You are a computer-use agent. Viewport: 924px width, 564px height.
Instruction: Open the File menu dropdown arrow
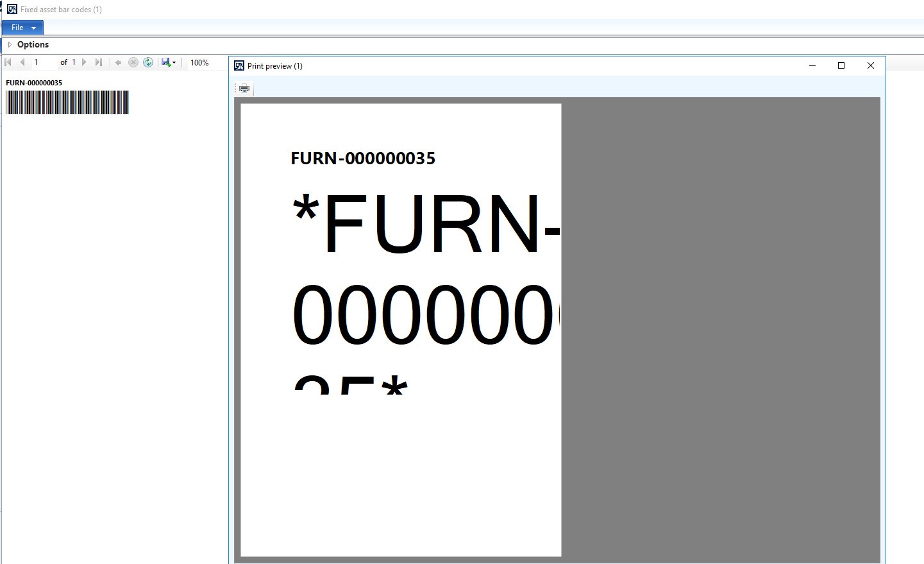pyautogui.click(x=32, y=28)
